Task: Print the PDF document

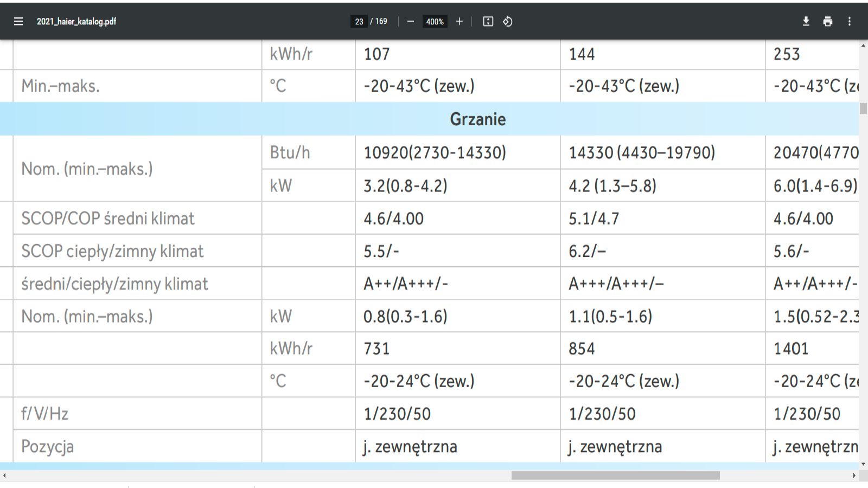Action: pos(828,22)
